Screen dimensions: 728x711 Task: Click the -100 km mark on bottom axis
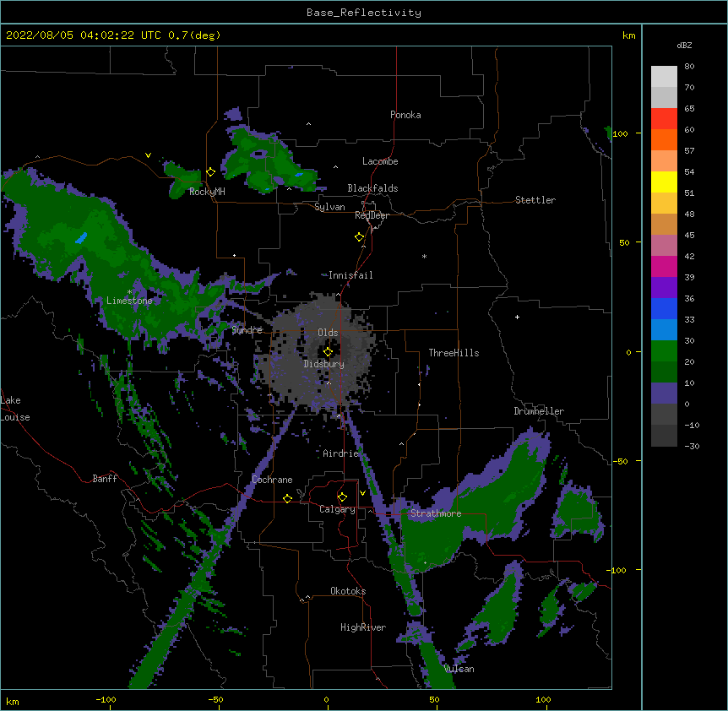tap(106, 699)
